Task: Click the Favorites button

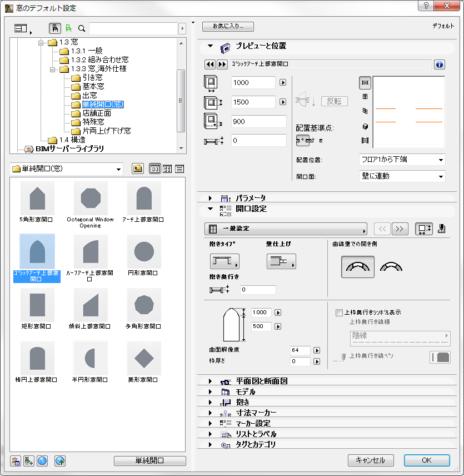Action: tap(228, 26)
